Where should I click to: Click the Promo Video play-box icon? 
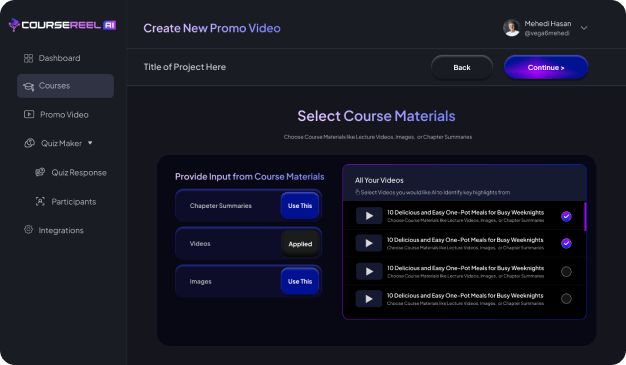(29, 115)
